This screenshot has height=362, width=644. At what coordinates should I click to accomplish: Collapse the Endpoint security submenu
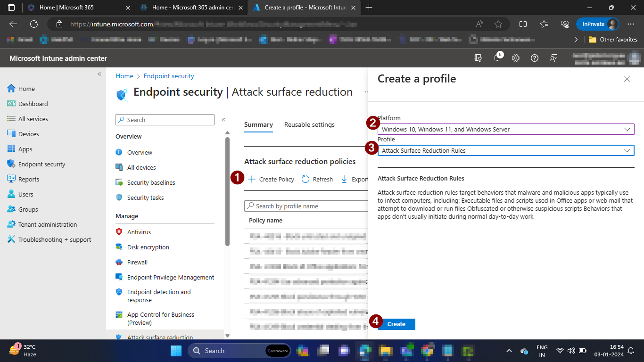click(x=223, y=120)
